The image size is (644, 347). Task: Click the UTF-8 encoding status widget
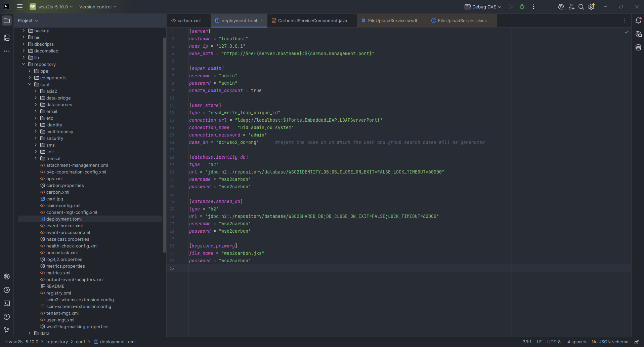click(x=554, y=342)
